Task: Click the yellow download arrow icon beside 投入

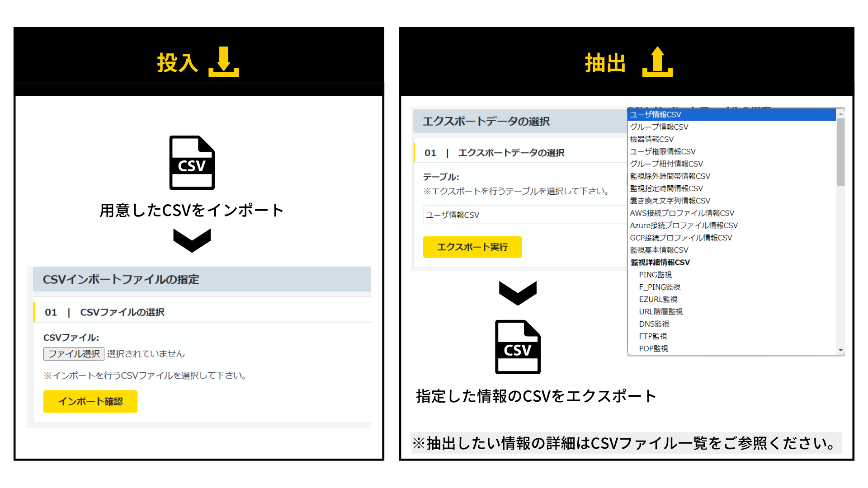Action: pos(223,62)
